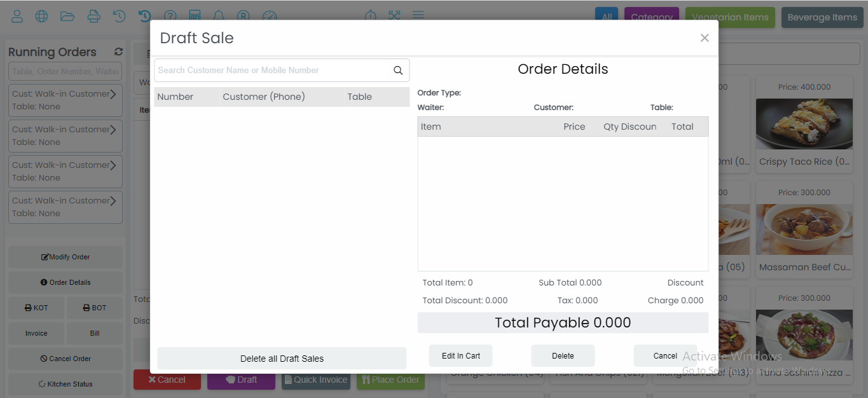The height and width of the screenshot is (398, 868).
Task: Open the notification bell icon
Action: 219,17
